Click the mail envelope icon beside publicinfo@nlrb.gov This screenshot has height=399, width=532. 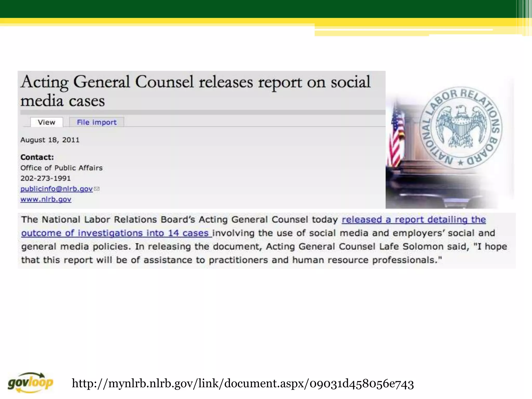point(97,189)
